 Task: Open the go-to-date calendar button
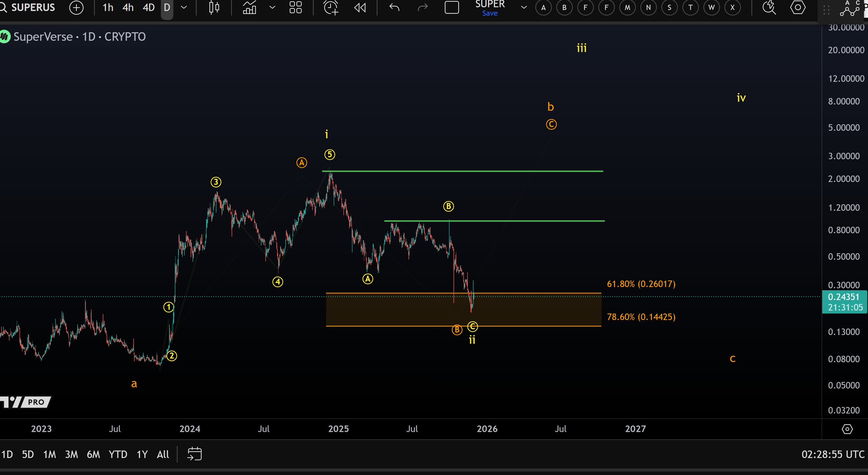(x=195, y=454)
